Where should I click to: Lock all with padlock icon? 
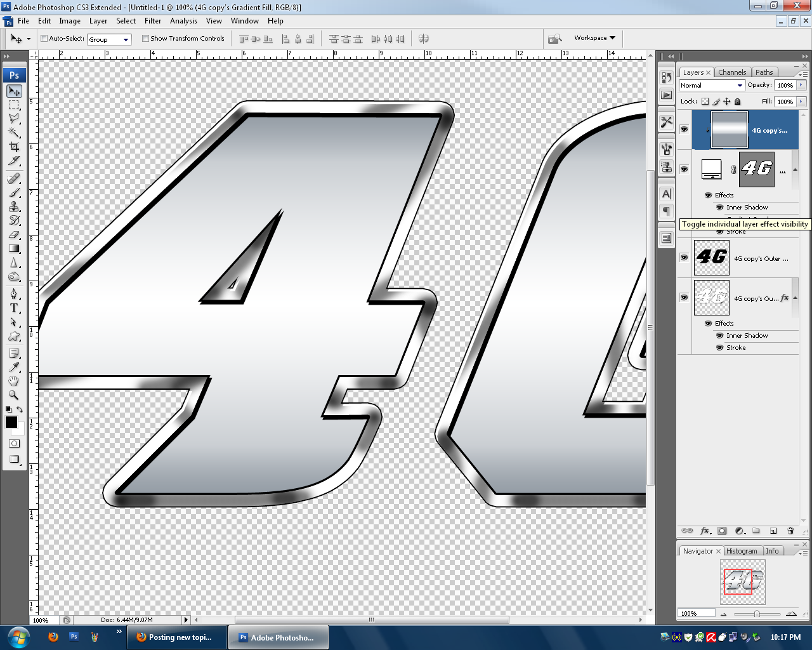(738, 102)
